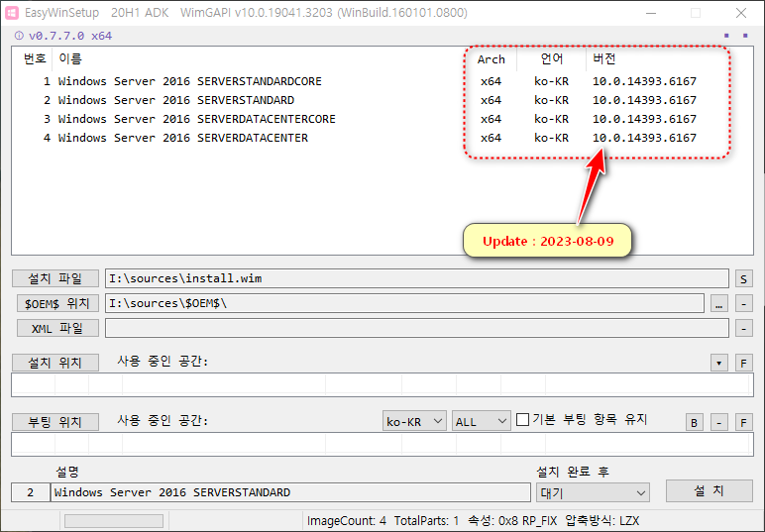The image size is (765, 532).
Task: Click the install location drive list area
Action: [x=382, y=385]
